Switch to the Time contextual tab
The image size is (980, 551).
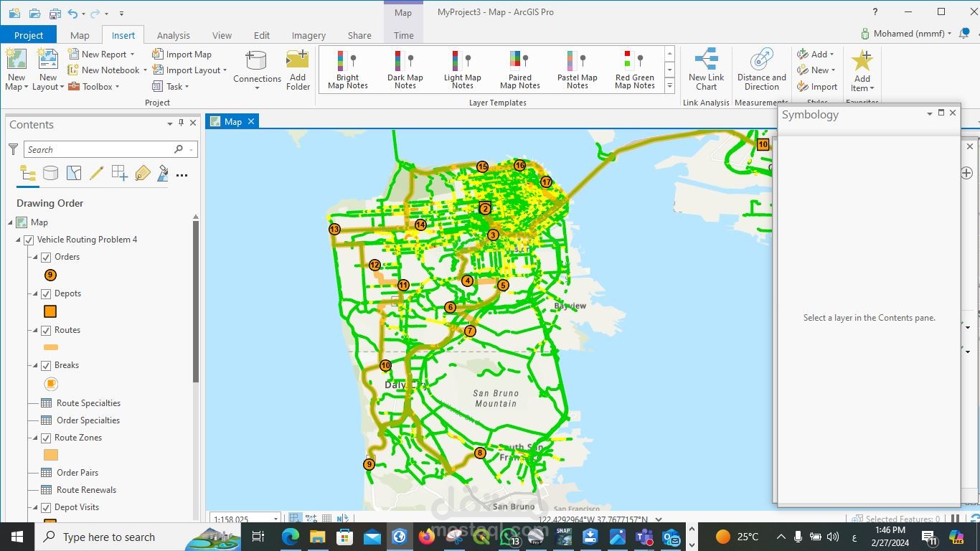(404, 35)
